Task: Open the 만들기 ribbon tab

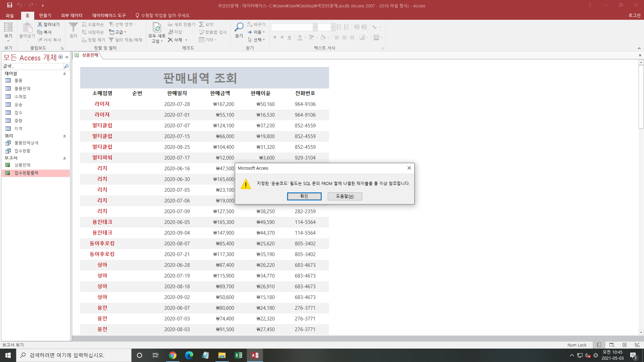Action: point(45,15)
